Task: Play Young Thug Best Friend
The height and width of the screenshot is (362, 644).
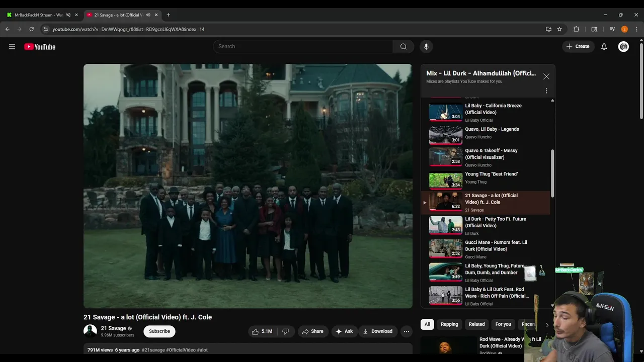Action: click(486, 179)
